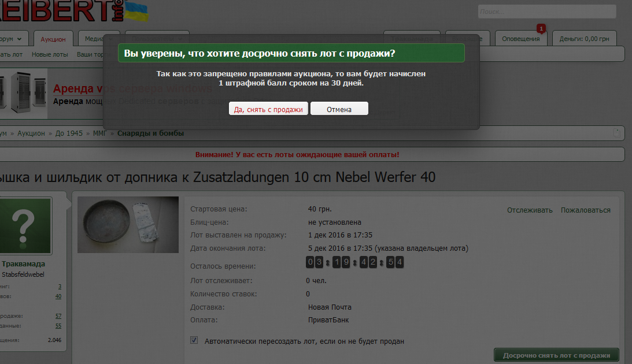Go to ММГ breadcrumb
The height and width of the screenshot is (364, 632).
tap(99, 133)
